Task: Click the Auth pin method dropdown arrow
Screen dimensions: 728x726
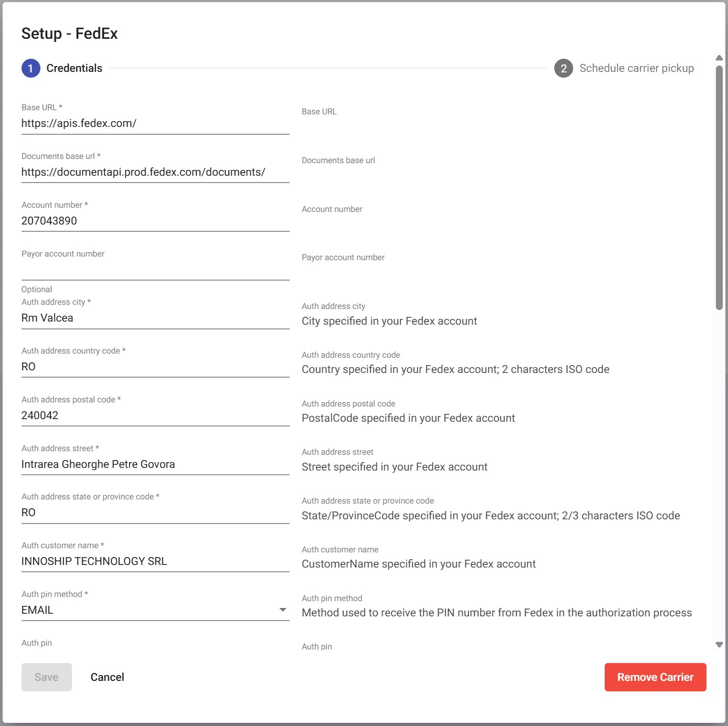Action: tap(283, 610)
